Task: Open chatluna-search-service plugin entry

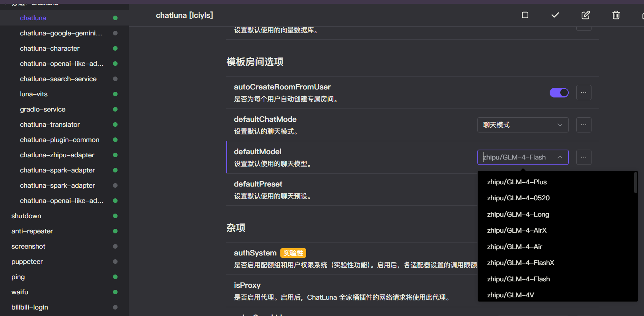Action: 64,79
